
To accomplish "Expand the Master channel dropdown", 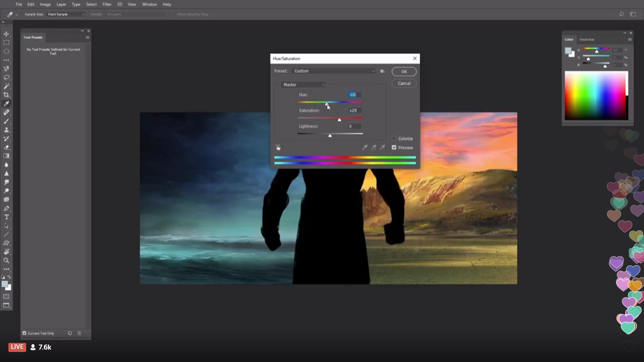I will pyautogui.click(x=303, y=85).
